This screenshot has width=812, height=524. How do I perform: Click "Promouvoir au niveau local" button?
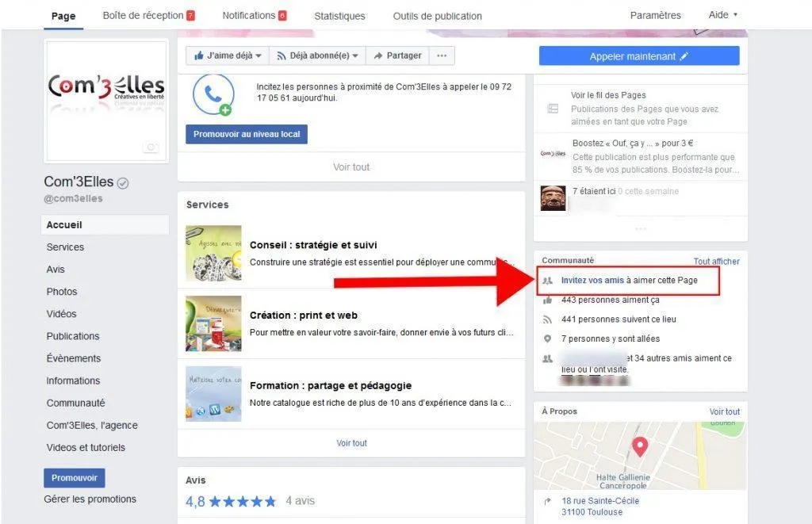click(x=247, y=134)
